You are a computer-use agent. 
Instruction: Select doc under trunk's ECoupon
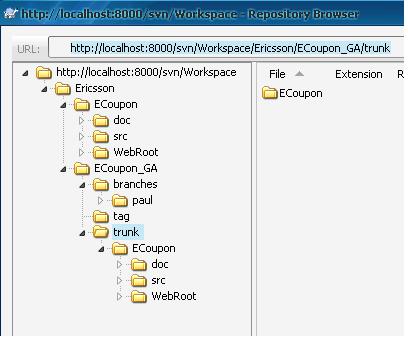160,264
